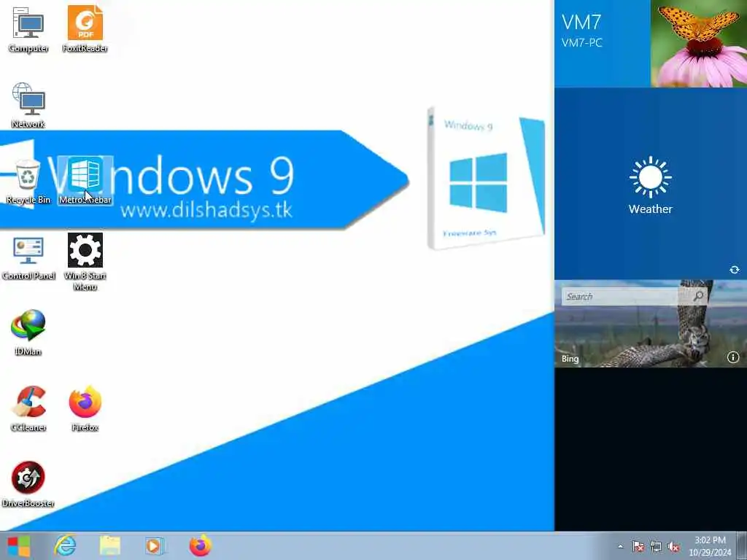The image size is (747, 560).
Task: Open the Control Panel desktop icon
Action: pos(28,257)
